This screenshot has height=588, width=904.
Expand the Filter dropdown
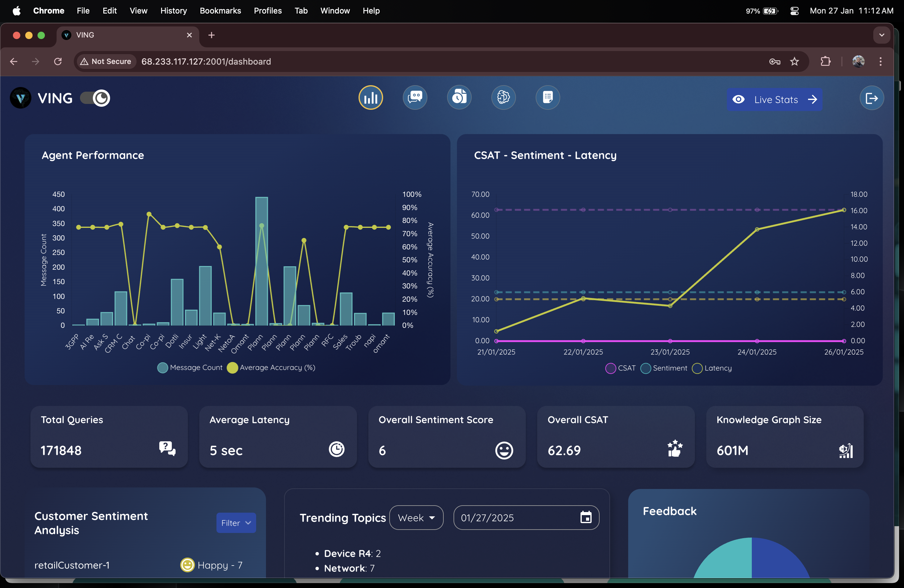click(236, 523)
